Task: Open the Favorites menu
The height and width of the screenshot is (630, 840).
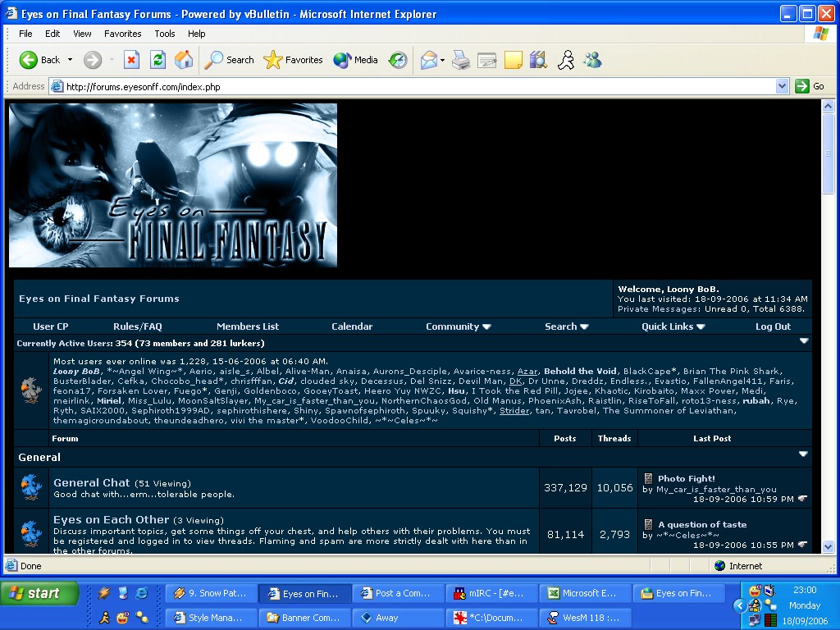Action: pos(123,34)
